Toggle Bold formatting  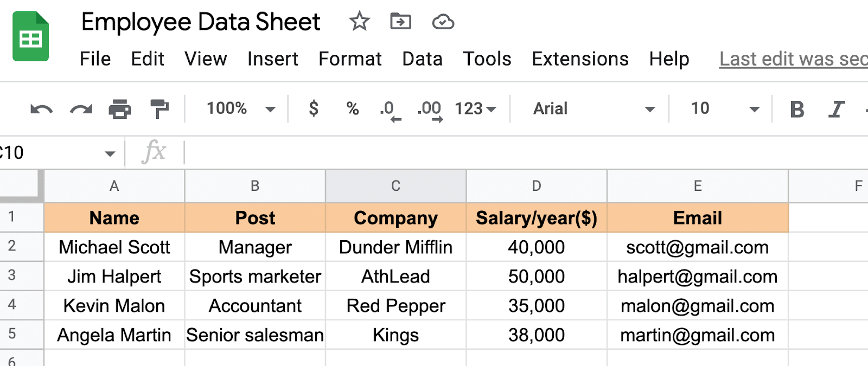click(797, 109)
